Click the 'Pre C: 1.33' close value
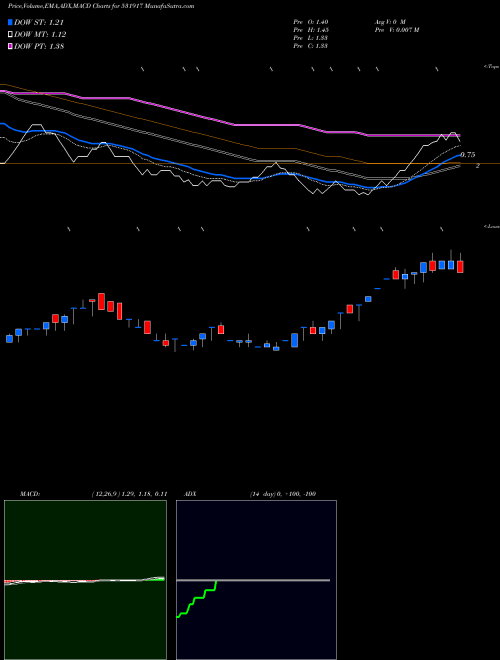The image size is (500, 660). click(x=311, y=46)
